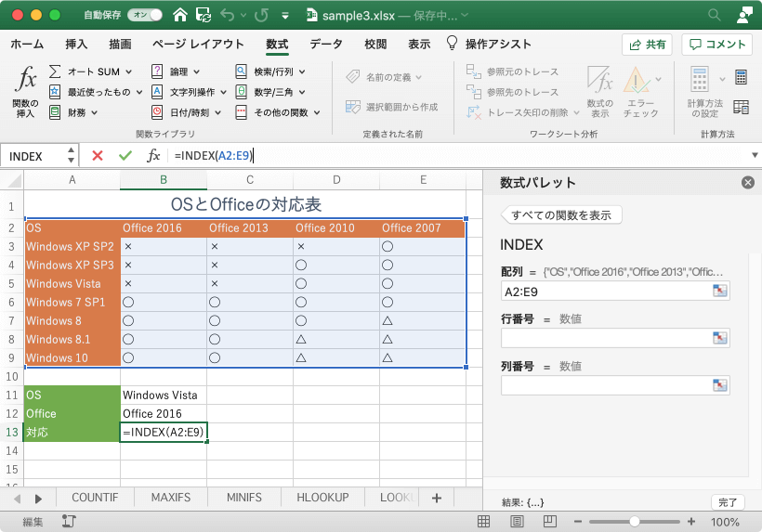Open the データ ribbon tab
The height and width of the screenshot is (532, 762).
326,45
